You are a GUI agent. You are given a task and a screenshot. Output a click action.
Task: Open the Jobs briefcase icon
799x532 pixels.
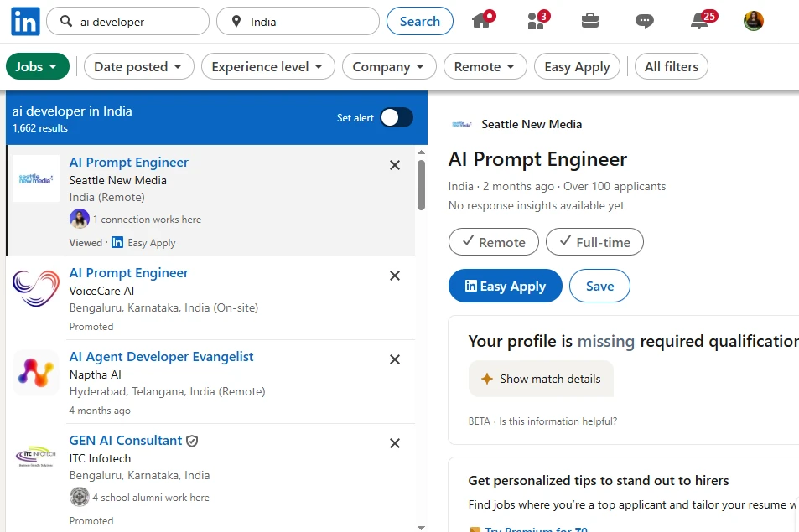click(590, 20)
